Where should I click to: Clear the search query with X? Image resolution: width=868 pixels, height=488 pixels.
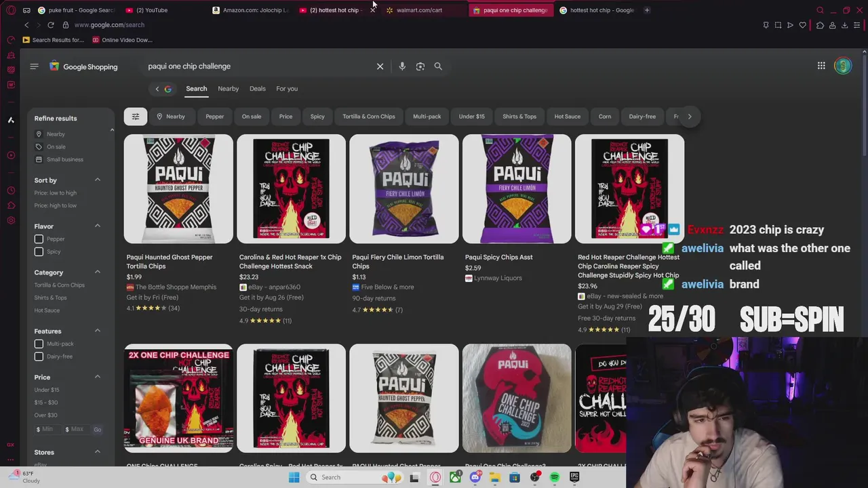[380, 66]
